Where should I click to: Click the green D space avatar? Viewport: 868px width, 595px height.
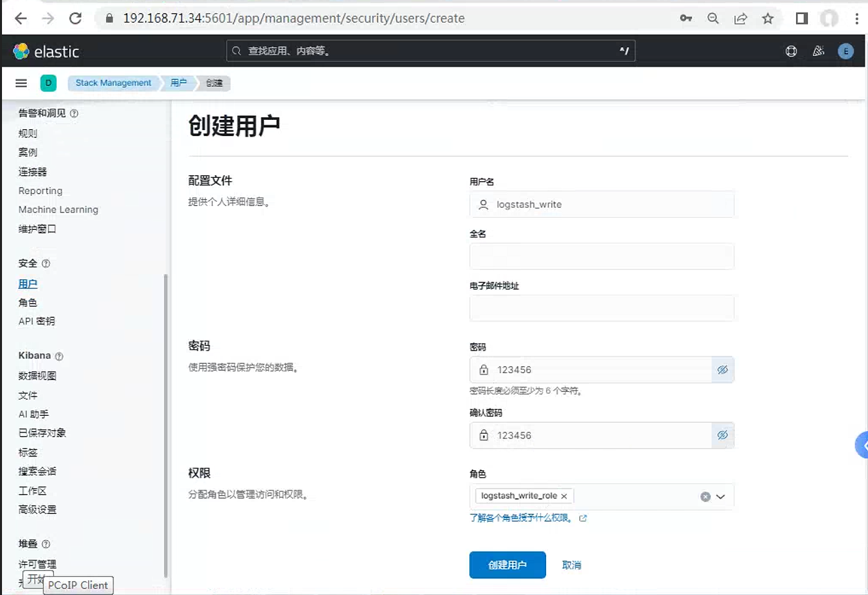tap(48, 83)
